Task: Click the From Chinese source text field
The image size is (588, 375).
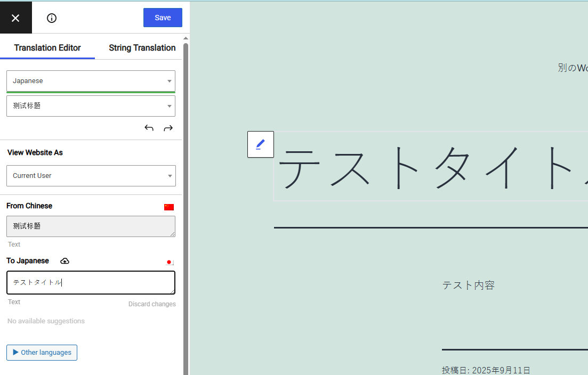Action: (x=91, y=226)
